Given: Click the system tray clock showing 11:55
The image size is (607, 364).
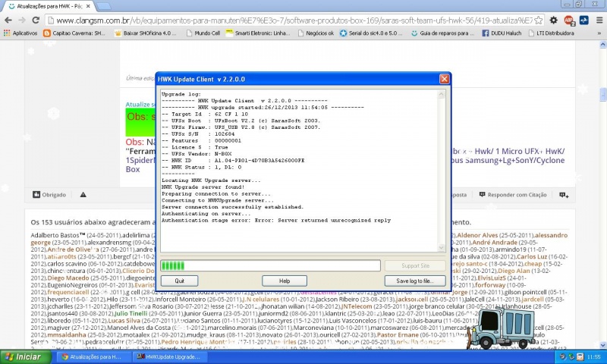Looking at the screenshot, I should [x=594, y=357].
